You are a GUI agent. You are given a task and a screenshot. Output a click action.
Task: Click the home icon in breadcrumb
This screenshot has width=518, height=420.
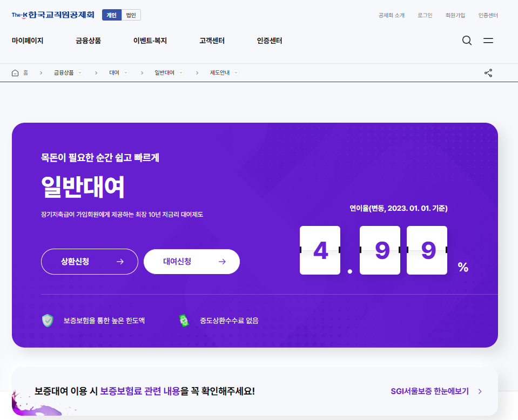(x=15, y=73)
